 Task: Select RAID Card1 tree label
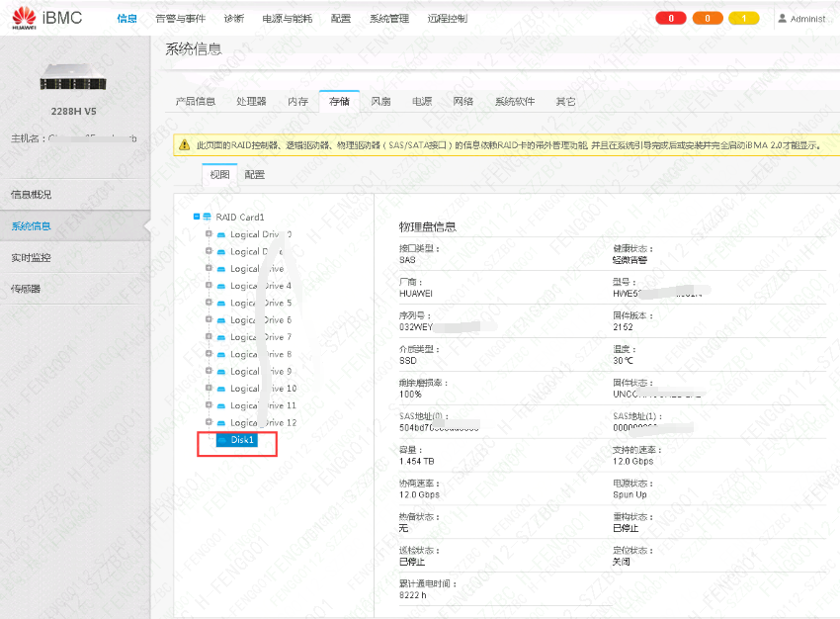pos(240,218)
